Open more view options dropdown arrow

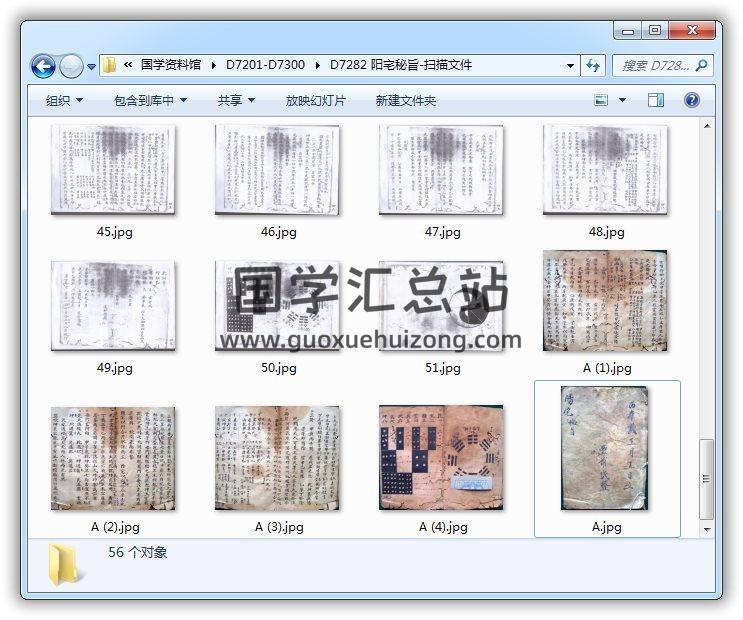click(x=623, y=100)
